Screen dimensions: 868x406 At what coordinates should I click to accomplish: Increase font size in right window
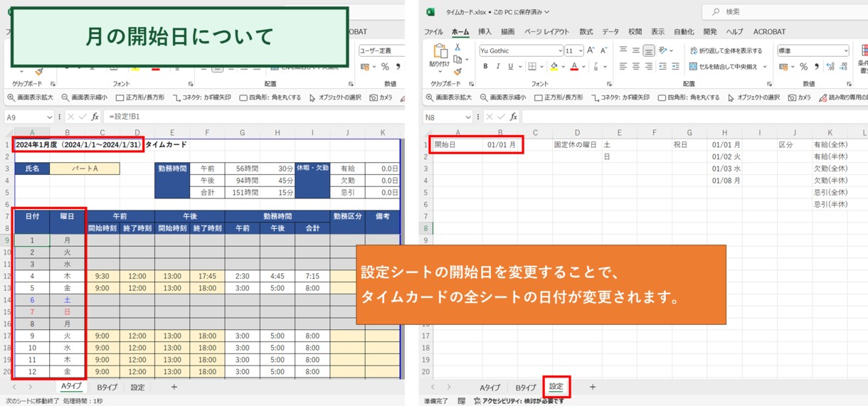[592, 50]
